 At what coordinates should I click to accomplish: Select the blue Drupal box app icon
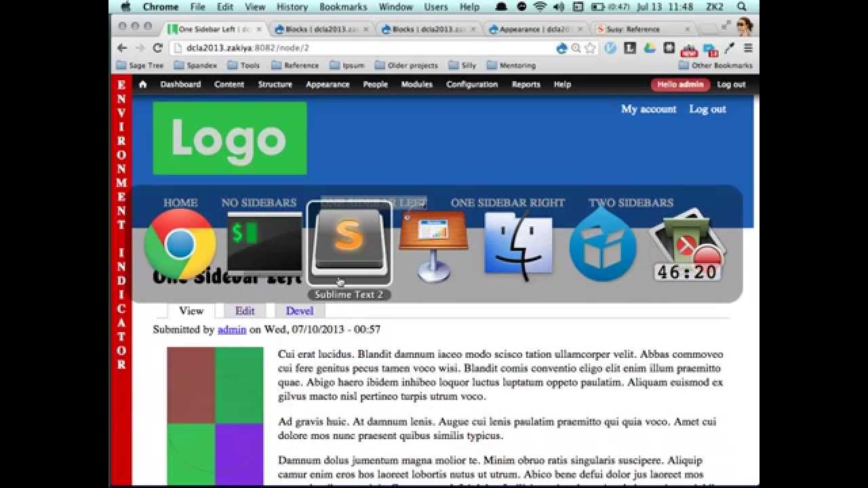(x=603, y=244)
